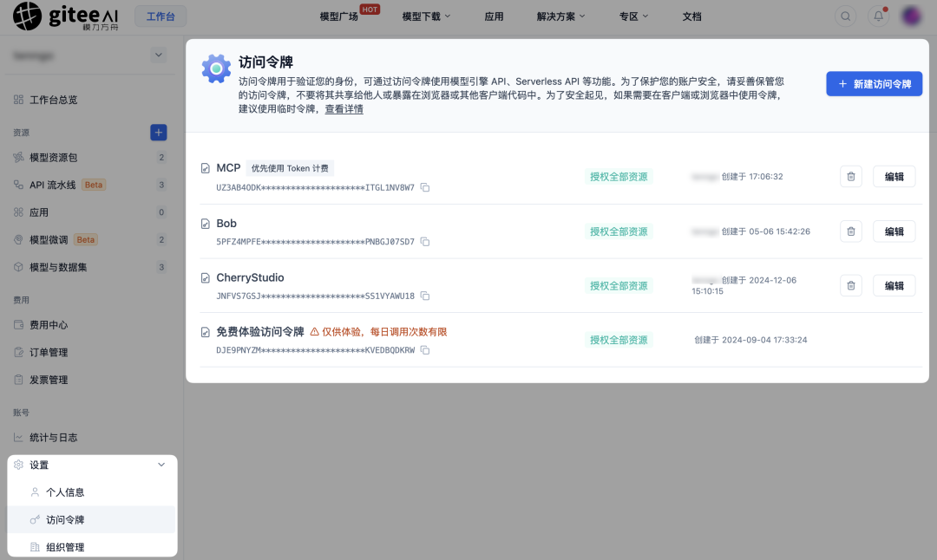Click the gear icon next to 访问令牌 title

click(216, 68)
